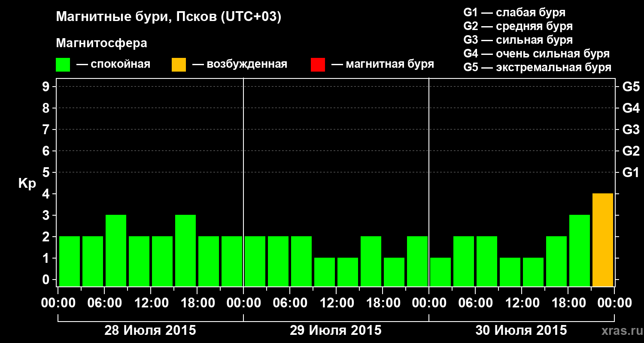Select the orange Kp 4 bar on 30 July
Viewport: 644px width, 343px height.
click(x=603, y=240)
